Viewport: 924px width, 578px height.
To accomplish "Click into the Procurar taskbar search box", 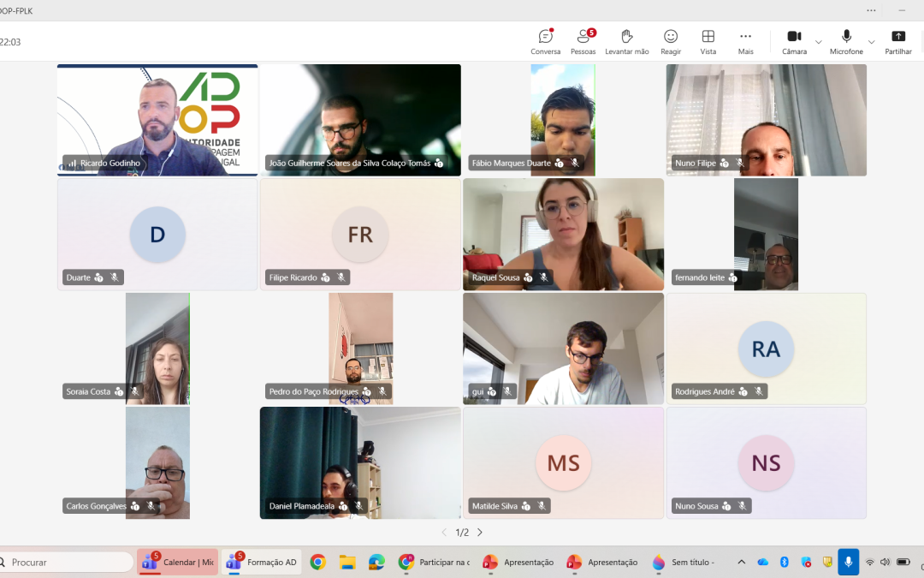I will point(66,562).
